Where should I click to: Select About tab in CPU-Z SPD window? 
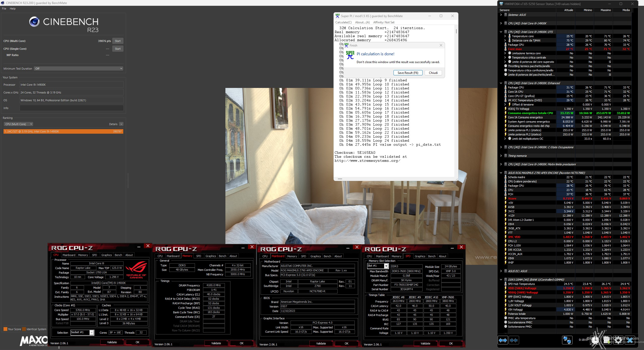[442, 256]
